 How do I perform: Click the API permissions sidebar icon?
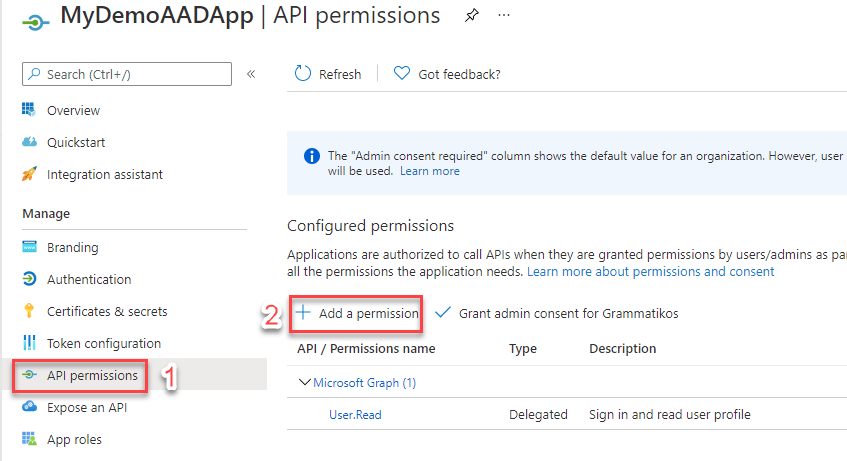tap(29, 375)
